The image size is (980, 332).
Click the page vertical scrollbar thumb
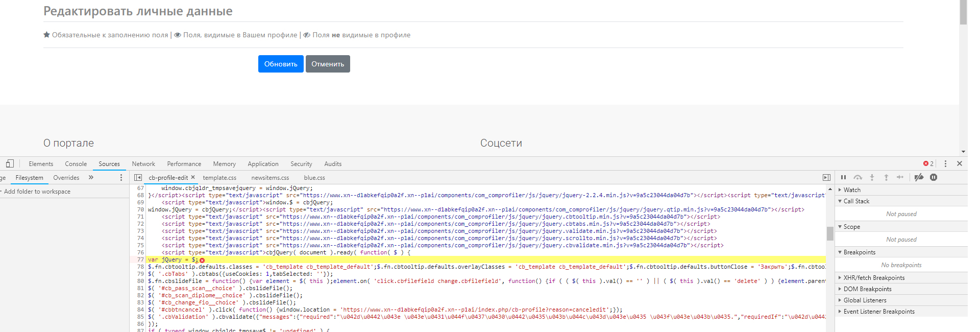[963, 12]
